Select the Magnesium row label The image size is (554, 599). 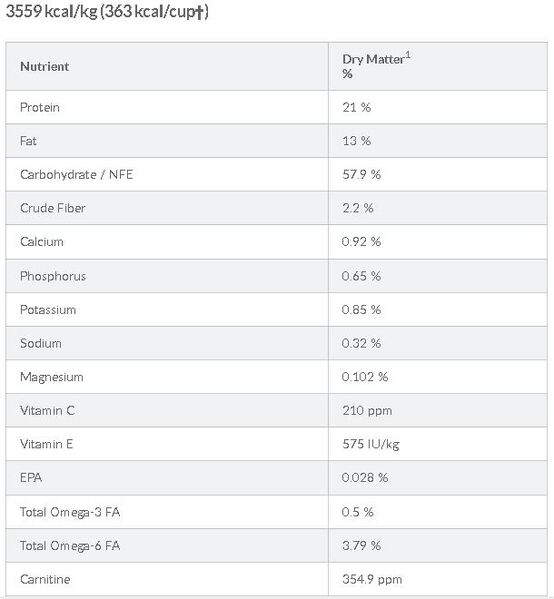pos(51,377)
